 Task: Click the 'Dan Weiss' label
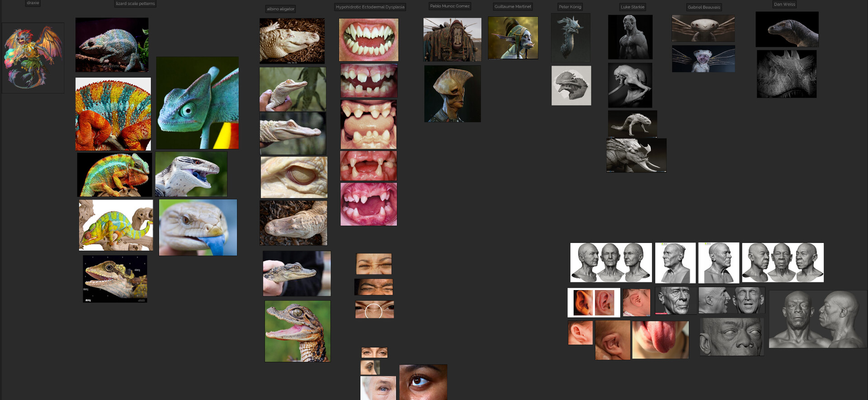tap(784, 5)
